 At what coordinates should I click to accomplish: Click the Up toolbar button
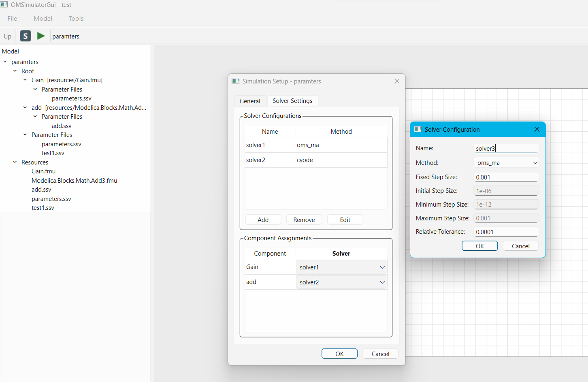(8, 36)
